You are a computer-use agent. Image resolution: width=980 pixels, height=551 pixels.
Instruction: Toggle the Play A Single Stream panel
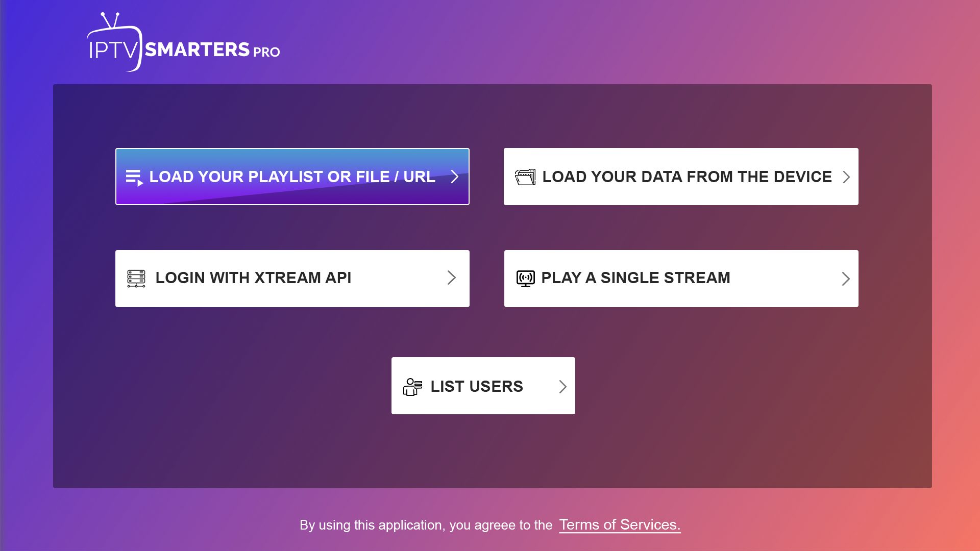tap(681, 278)
